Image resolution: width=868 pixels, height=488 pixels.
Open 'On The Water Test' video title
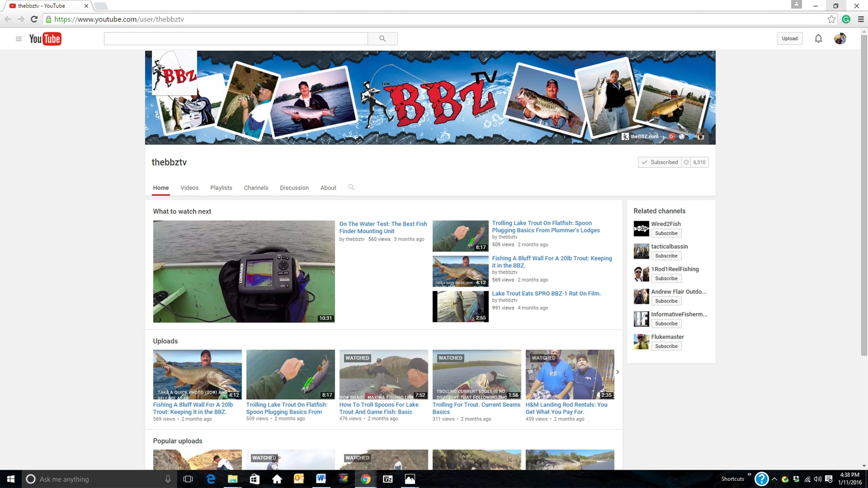383,227
